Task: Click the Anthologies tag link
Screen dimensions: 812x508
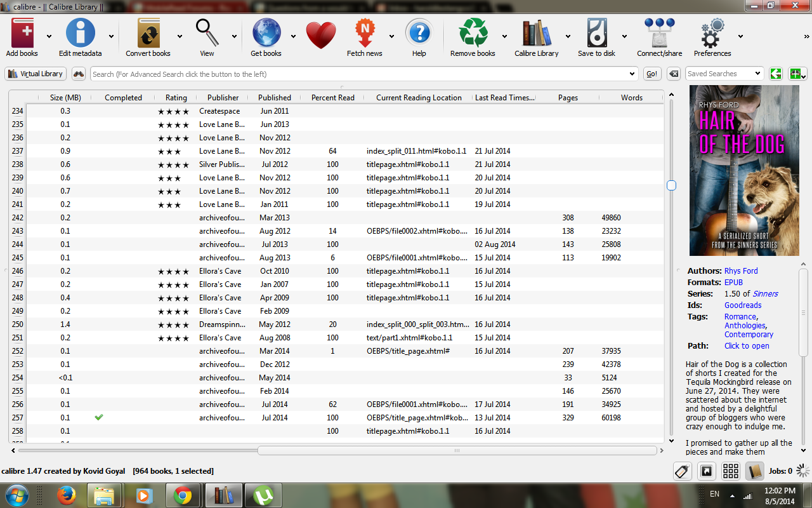Action: pos(745,326)
